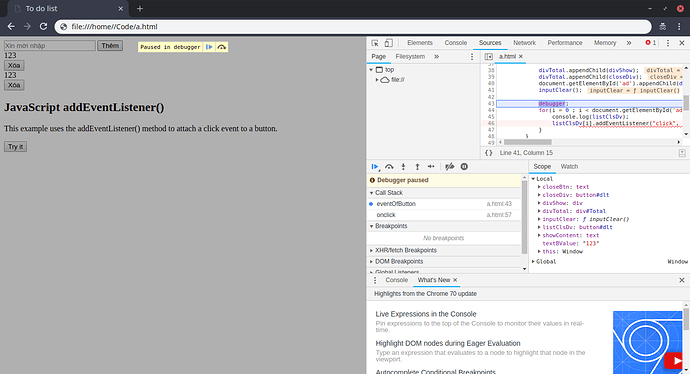The height and width of the screenshot is (374, 690).
Task: Step out of current function icon
Action: [x=417, y=167]
